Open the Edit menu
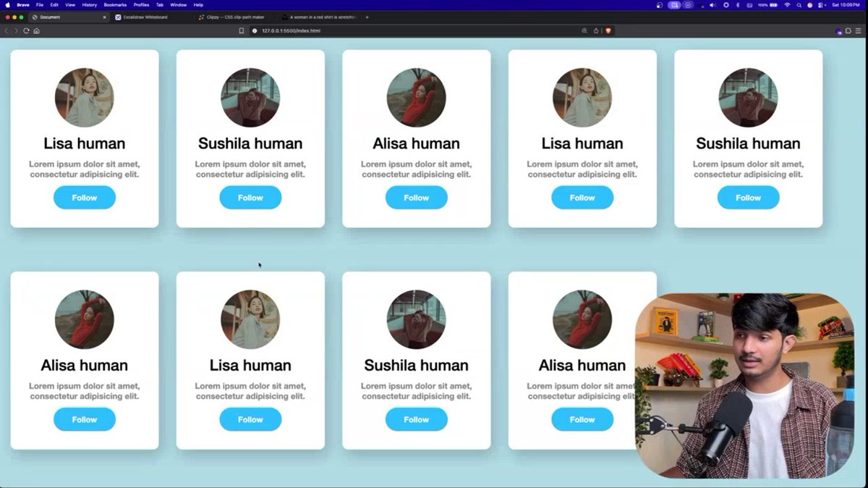 (54, 4)
